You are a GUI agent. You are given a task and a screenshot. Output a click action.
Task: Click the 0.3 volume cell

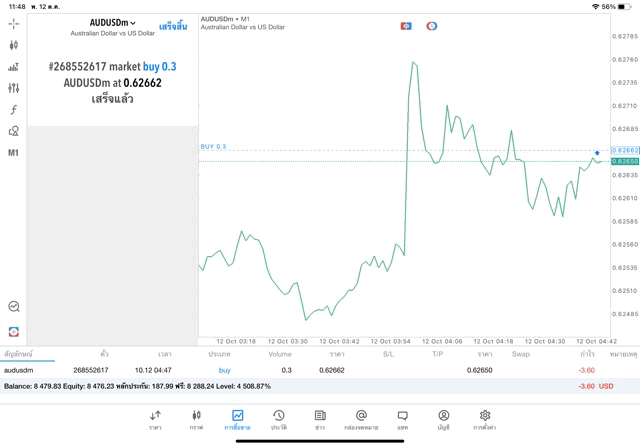coord(287,370)
